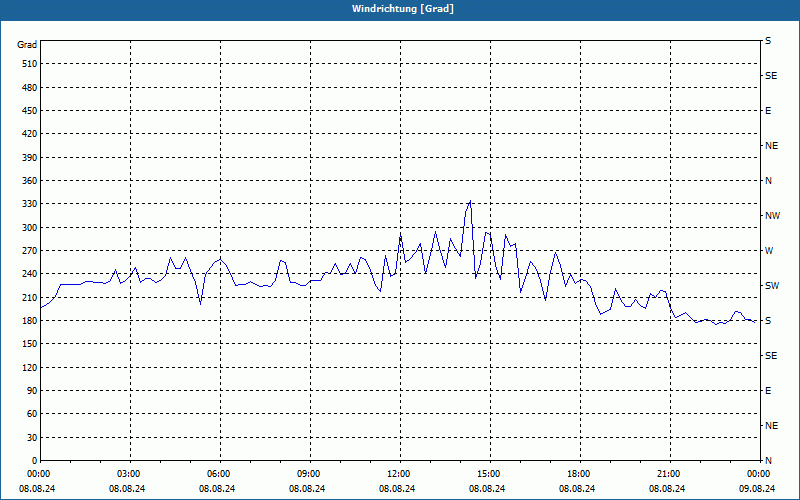800x500 pixels.
Task: Select the E compass label at 90 gridline
Action: pos(768,391)
